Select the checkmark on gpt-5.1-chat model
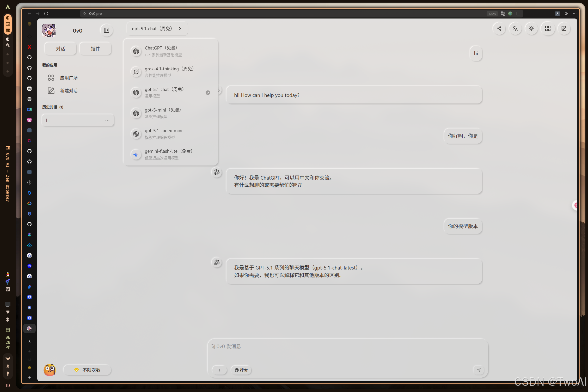Screen dimensions: 588x392 coord(208,93)
